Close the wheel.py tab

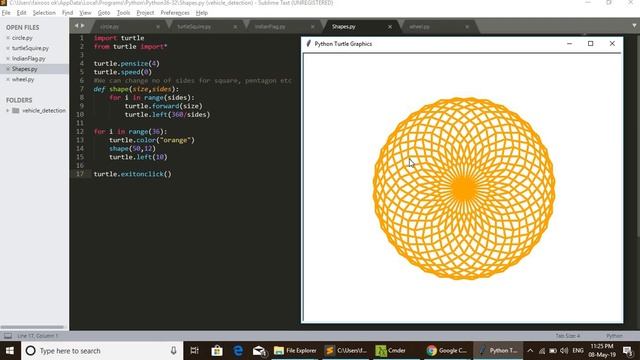[467, 27]
